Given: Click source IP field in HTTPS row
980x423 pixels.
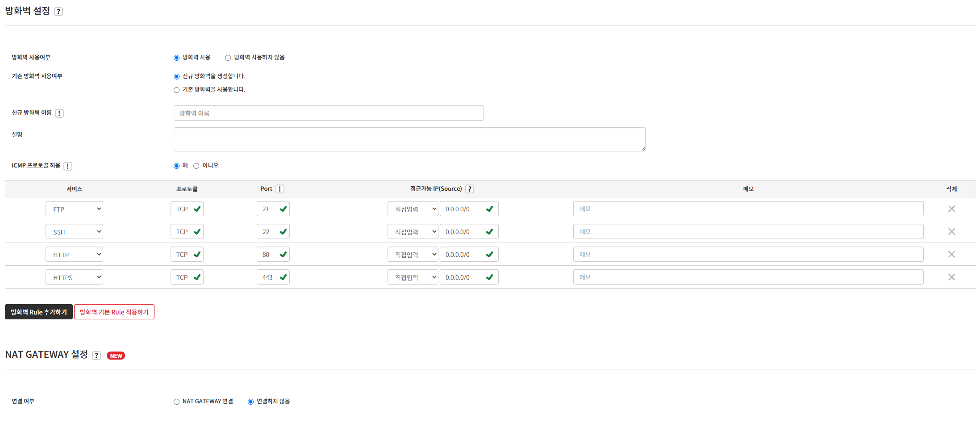Looking at the screenshot, I should (469, 277).
